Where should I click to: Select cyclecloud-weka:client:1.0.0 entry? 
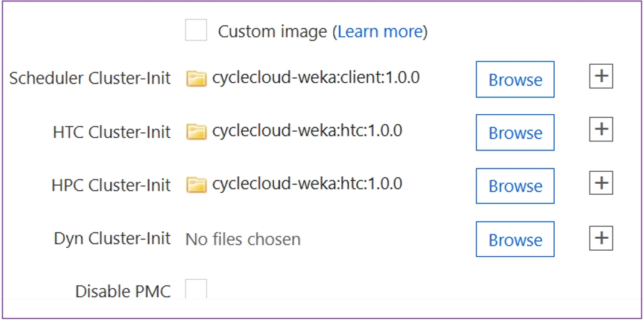point(316,77)
